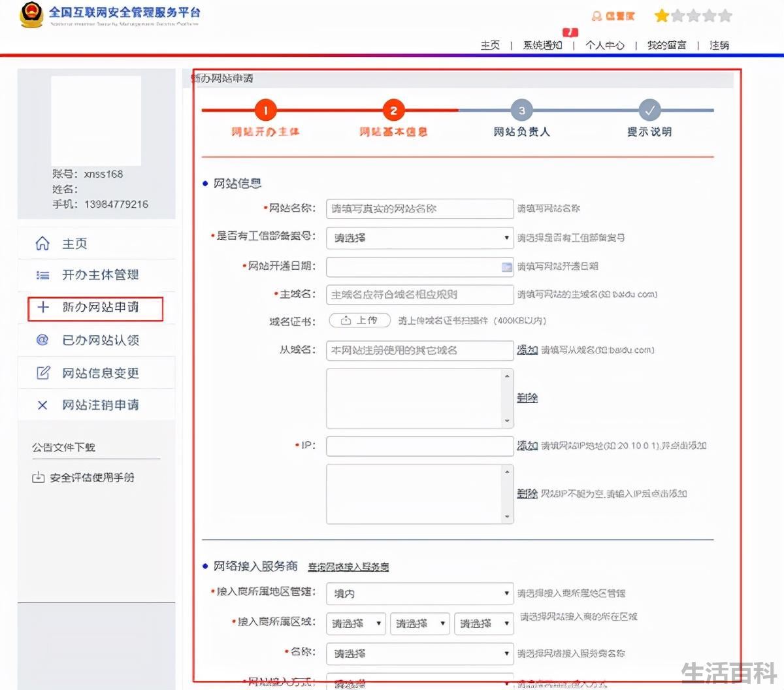
Task: Click the edit icon beside 网站信息变更
Action: point(42,372)
